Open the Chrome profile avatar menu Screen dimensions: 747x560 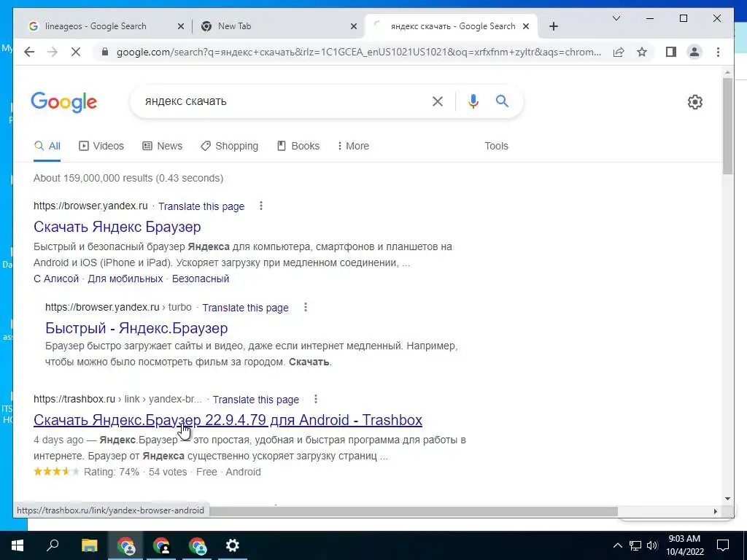694,52
